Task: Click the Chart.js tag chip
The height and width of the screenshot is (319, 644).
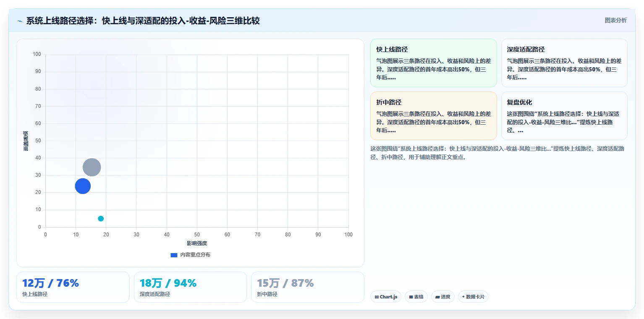Action: tap(386, 297)
